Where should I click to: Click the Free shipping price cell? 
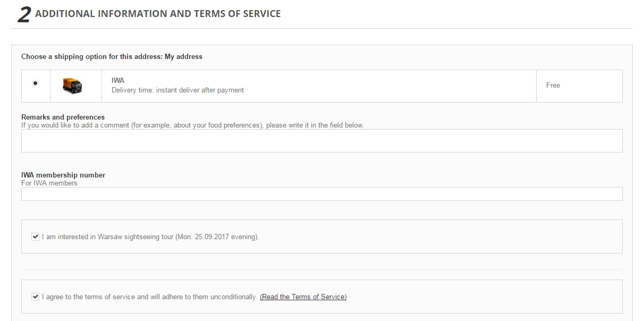tap(553, 86)
